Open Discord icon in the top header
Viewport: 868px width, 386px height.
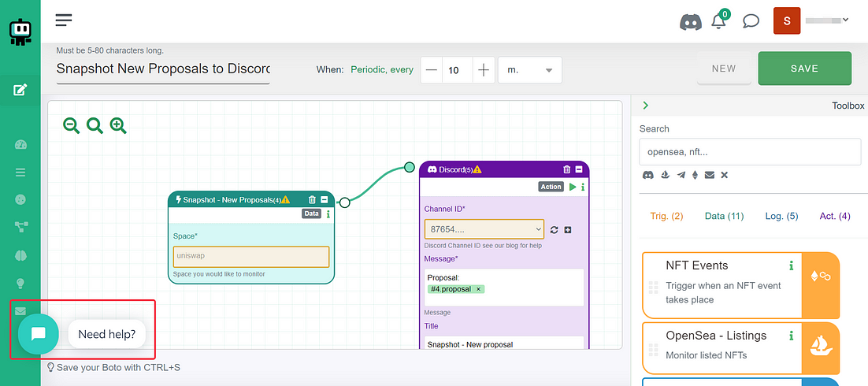[x=690, y=22]
